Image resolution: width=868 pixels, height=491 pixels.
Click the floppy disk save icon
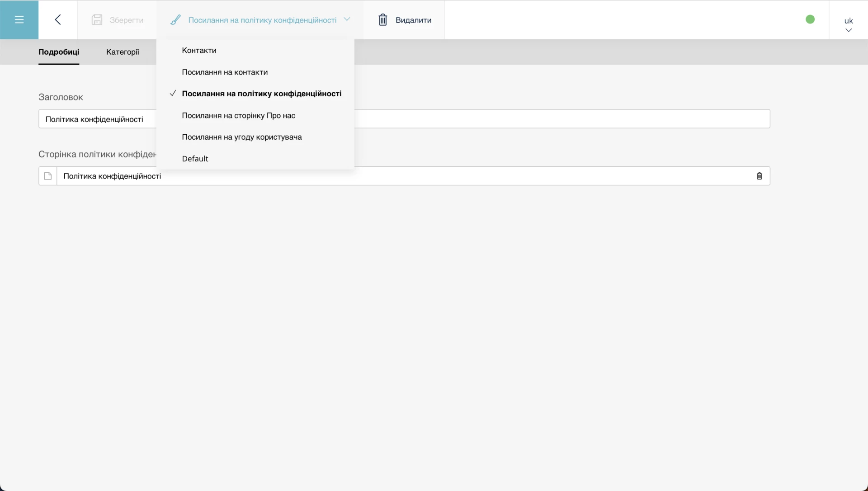(x=97, y=20)
